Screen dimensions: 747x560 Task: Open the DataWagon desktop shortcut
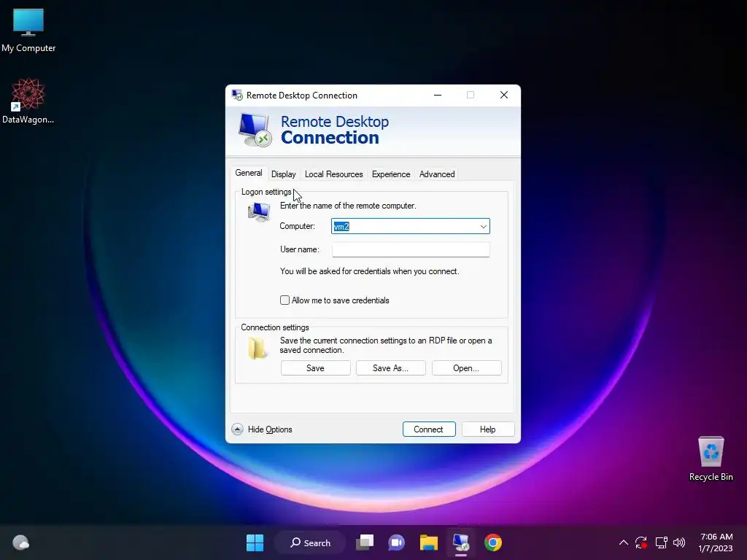pyautogui.click(x=28, y=101)
